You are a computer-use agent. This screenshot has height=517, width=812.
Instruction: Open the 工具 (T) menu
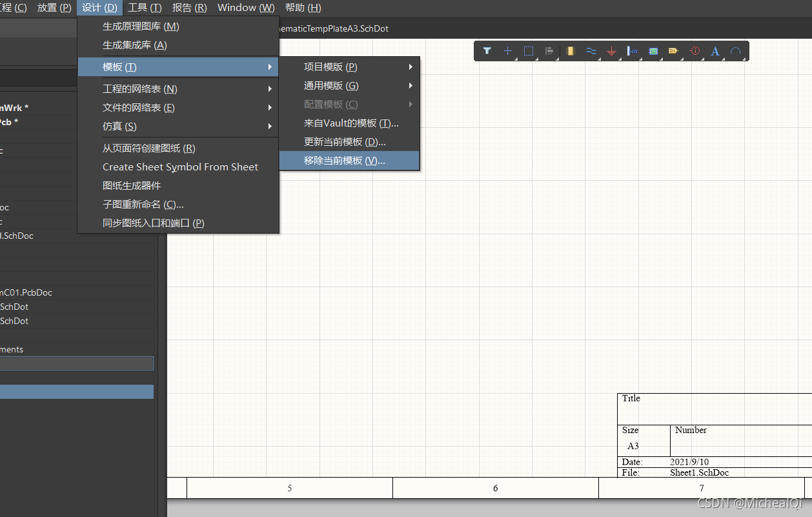coord(145,8)
